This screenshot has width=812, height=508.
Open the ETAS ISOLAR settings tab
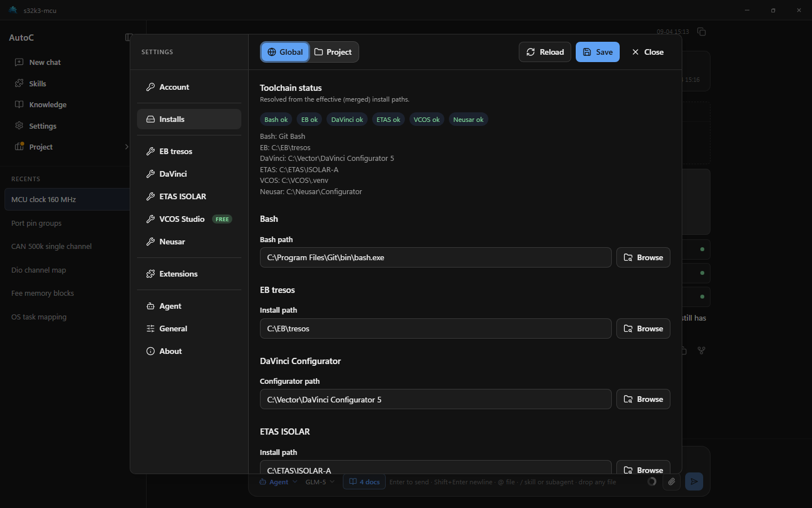pos(189,196)
